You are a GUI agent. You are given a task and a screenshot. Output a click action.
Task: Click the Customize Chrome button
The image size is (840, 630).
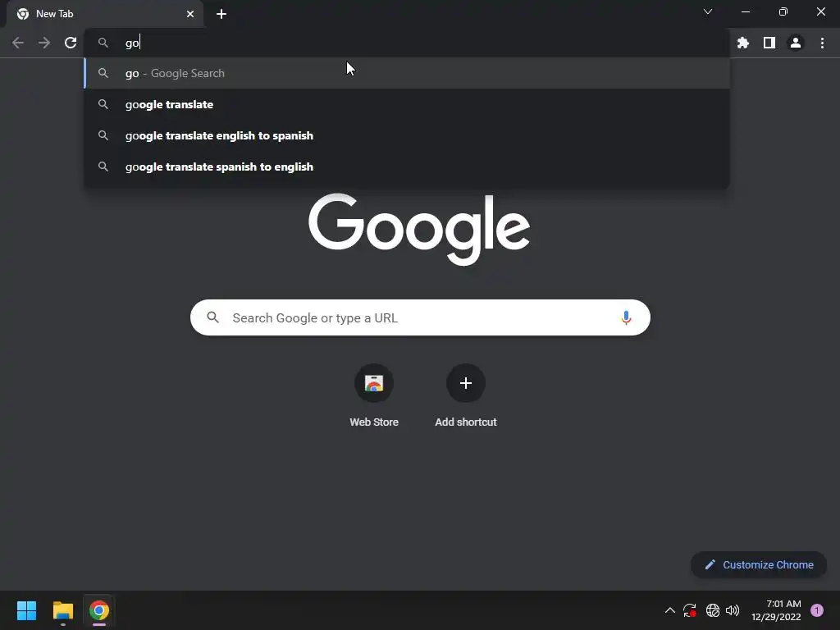pos(759,564)
